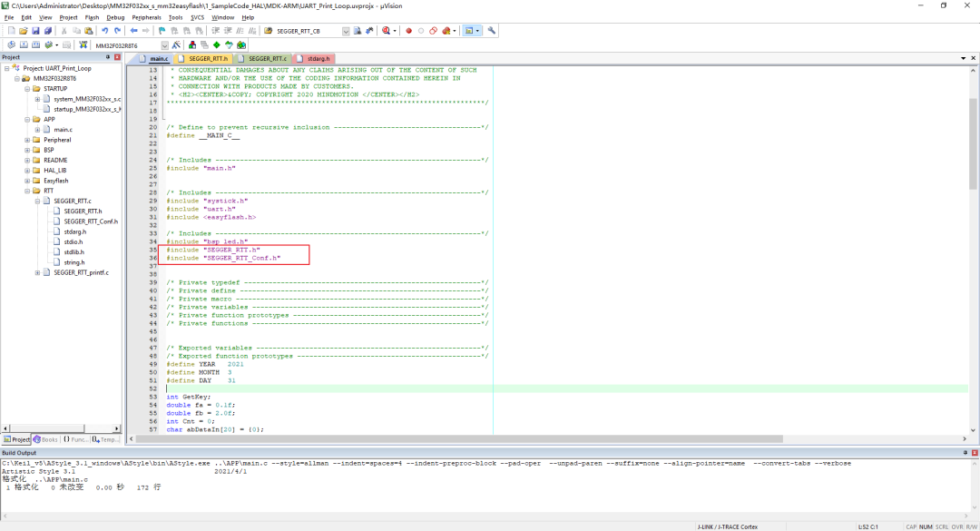Switch to the Functions panel tab
The image size is (980, 531).
(x=75, y=439)
